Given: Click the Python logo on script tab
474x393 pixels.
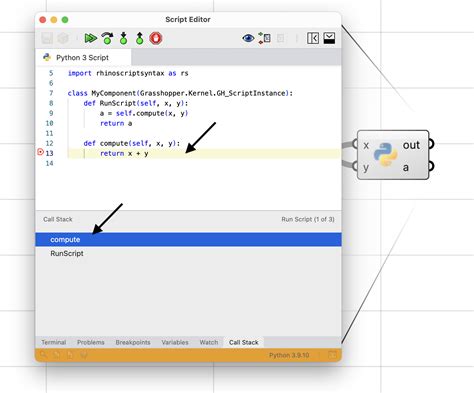Looking at the screenshot, I should (x=47, y=57).
